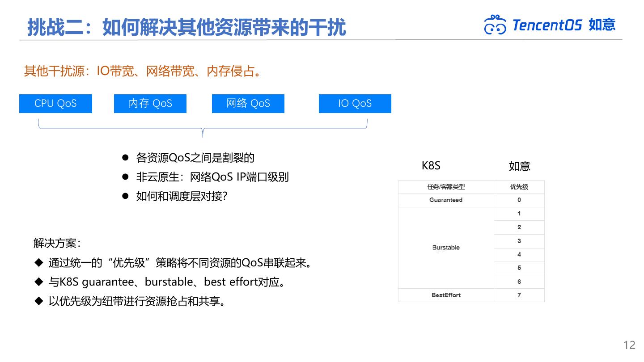The width and height of the screenshot is (644, 362).
Task: Select the Burstable cell in the table
Action: [x=445, y=247]
